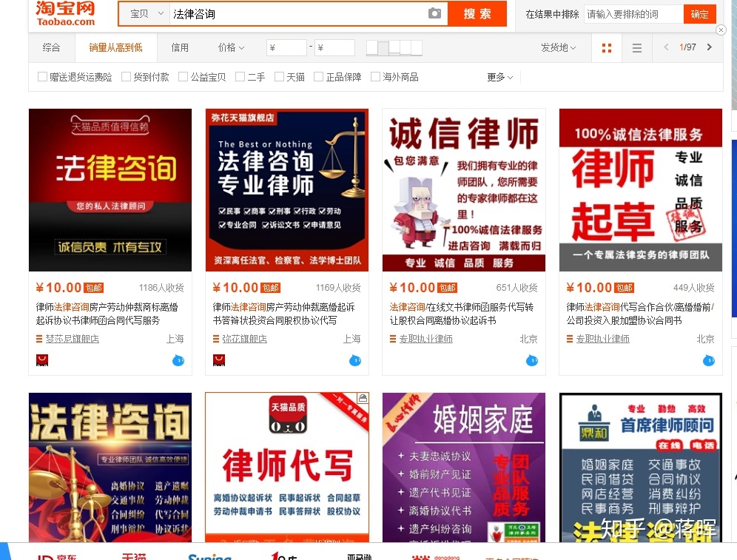Switch to grid view layout
Image resolution: width=737 pixels, height=560 pixels.
coord(606,47)
